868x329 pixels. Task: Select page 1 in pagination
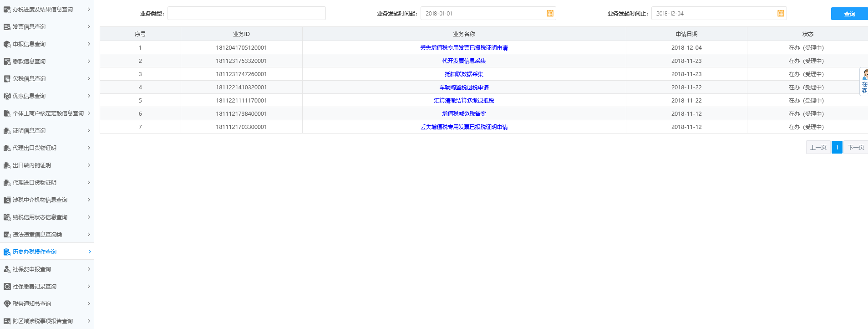(837, 148)
